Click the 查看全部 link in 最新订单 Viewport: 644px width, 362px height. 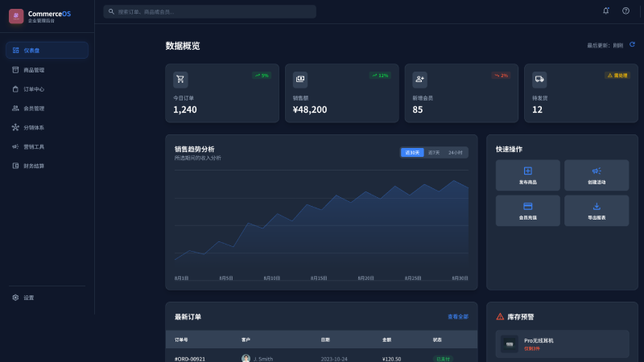tap(457, 317)
